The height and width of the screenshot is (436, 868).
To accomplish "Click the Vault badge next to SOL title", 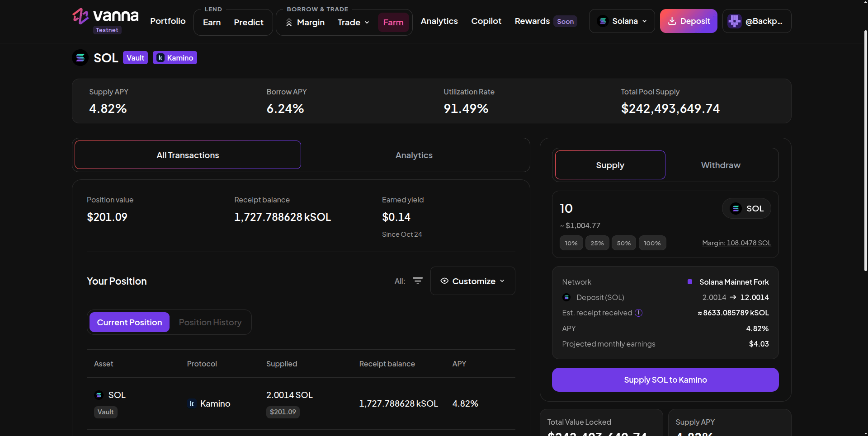I will coord(135,58).
